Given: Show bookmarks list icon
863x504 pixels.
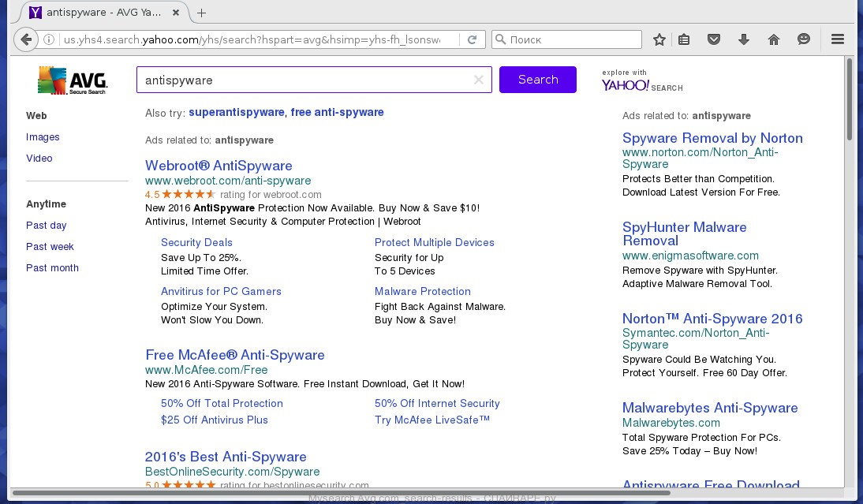Looking at the screenshot, I should 684,39.
